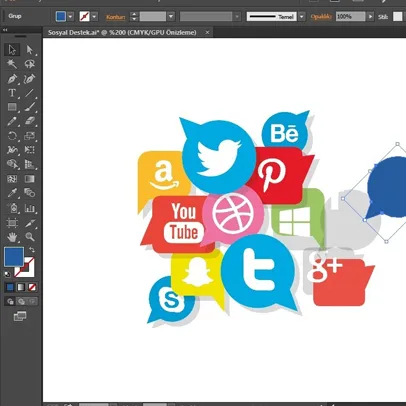The width and height of the screenshot is (406, 406).
Task: Click the Stil graphic style swatch
Action: (397, 16)
